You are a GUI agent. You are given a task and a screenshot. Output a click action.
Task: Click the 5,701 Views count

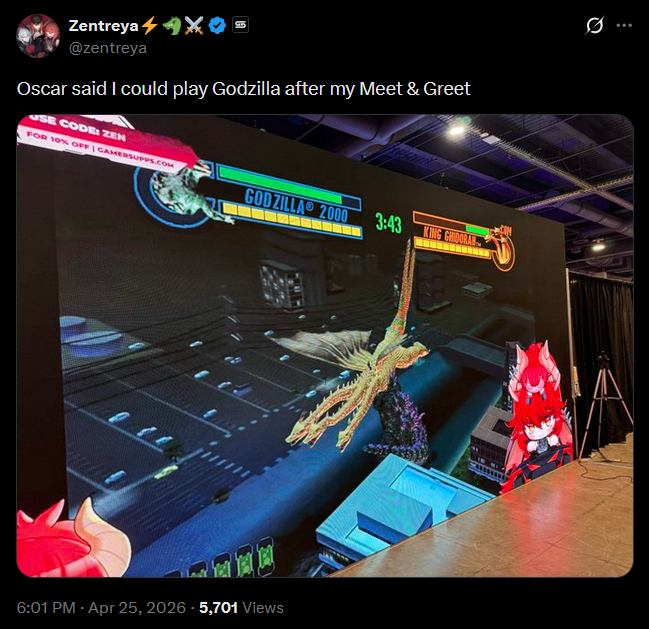tap(241, 607)
